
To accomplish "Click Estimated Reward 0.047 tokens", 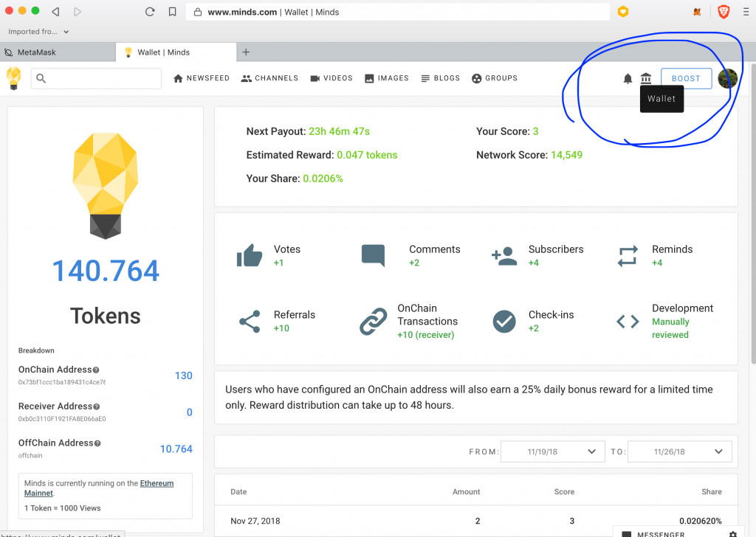I will point(367,155).
